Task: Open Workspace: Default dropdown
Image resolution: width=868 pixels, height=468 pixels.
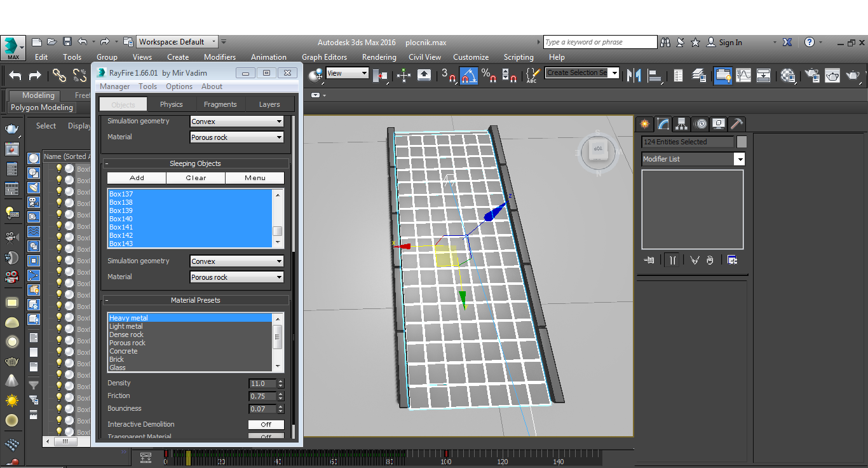Action: pos(177,42)
